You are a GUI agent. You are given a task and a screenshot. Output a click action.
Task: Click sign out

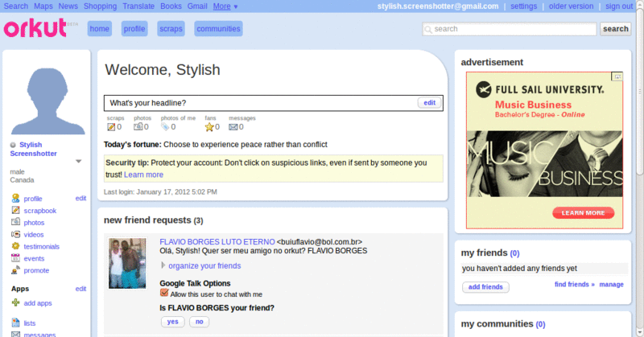click(x=619, y=6)
